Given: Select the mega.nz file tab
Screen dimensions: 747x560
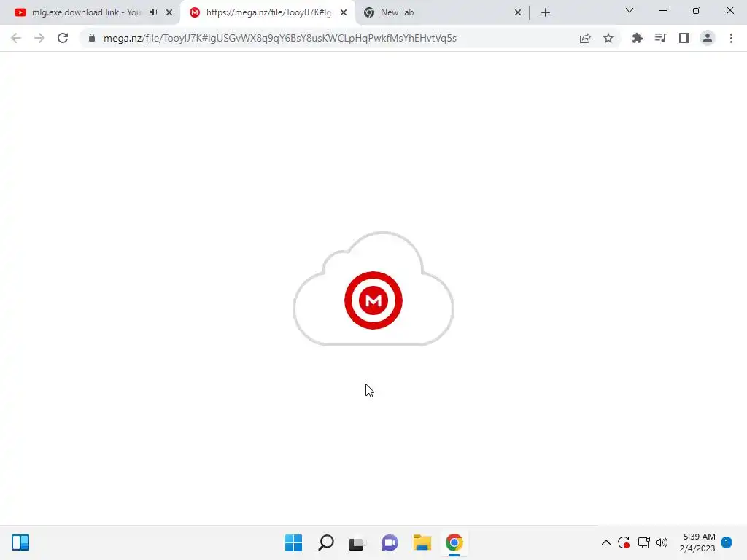Looking at the screenshot, I should coord(268,12).
